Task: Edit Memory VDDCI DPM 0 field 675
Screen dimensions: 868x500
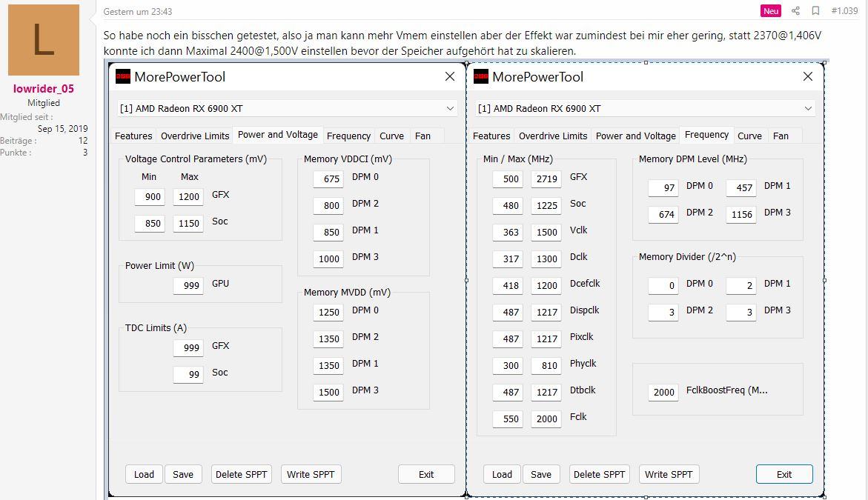Action: pos(328,179)
